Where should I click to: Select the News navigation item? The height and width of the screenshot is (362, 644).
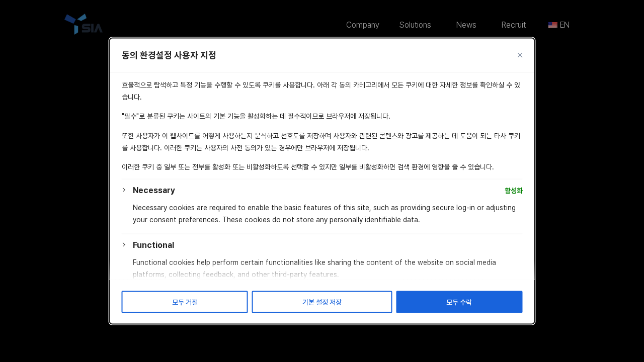pos(466,25)
